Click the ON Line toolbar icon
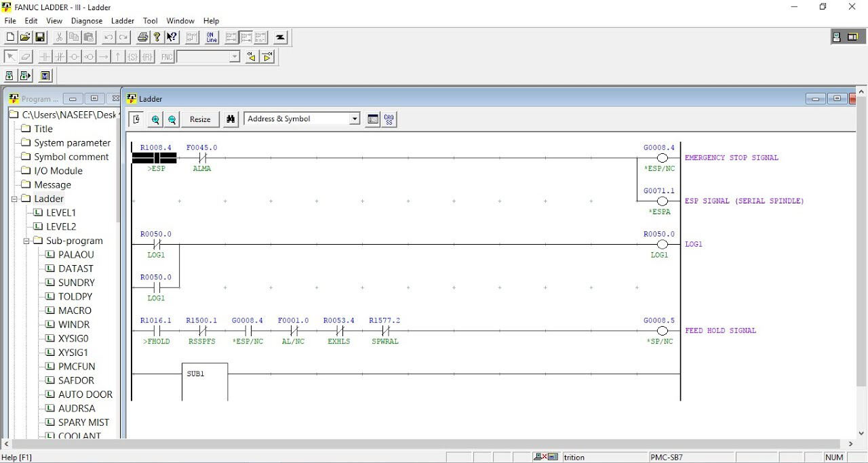The image size is (868, 463). pyautogui.click(x=211, y=37)
